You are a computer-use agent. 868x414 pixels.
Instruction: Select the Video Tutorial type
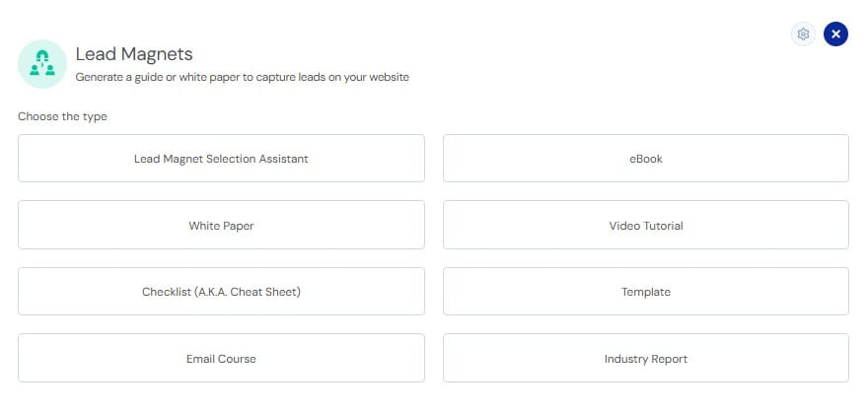[645, 226]
